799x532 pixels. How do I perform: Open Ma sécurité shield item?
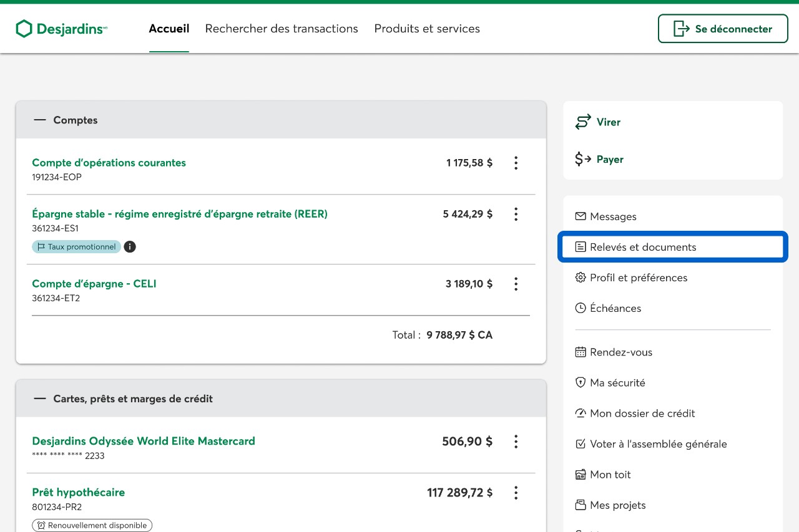click(617, 383)
